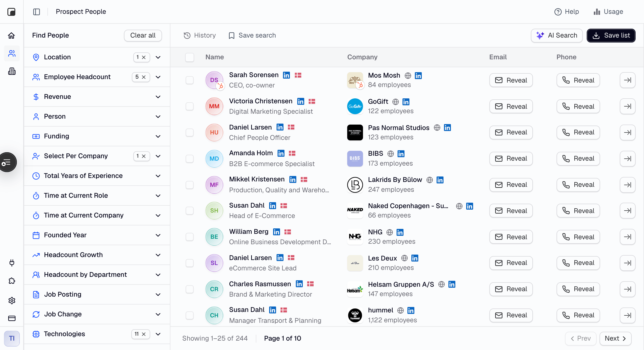The image size is (644, 350).
Task: Select William Berg's row checkbox
Action: click(x=189, y=237)
